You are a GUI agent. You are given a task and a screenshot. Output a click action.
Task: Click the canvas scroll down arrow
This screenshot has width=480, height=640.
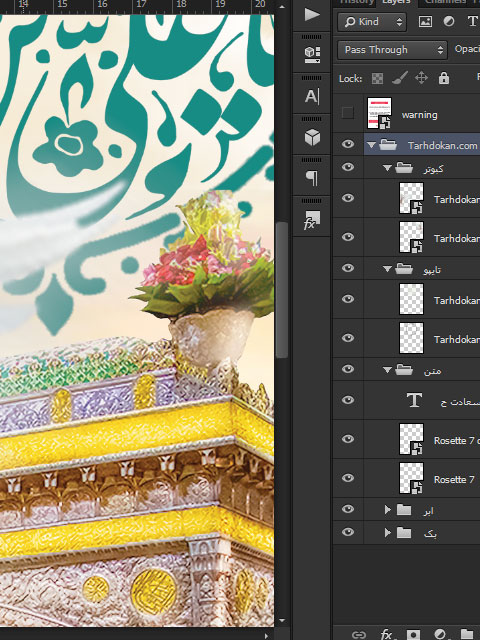tap(282, 621)
